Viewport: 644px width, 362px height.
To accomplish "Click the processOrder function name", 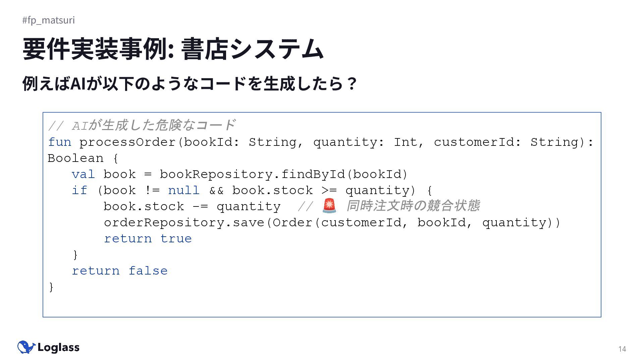I will click(127, 142).
